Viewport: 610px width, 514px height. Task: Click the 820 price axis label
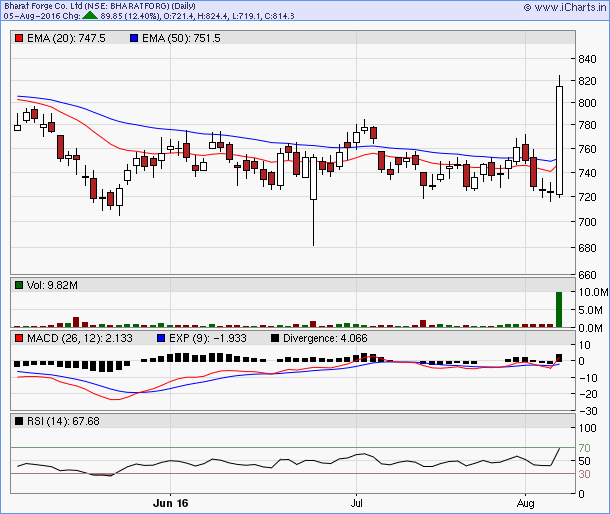587,81
